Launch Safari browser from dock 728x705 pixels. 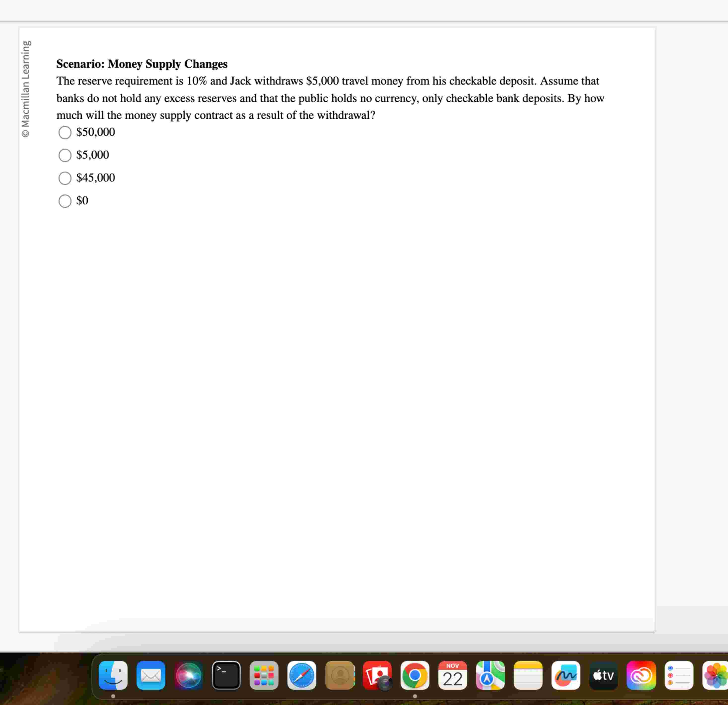[x=302, y=675]
